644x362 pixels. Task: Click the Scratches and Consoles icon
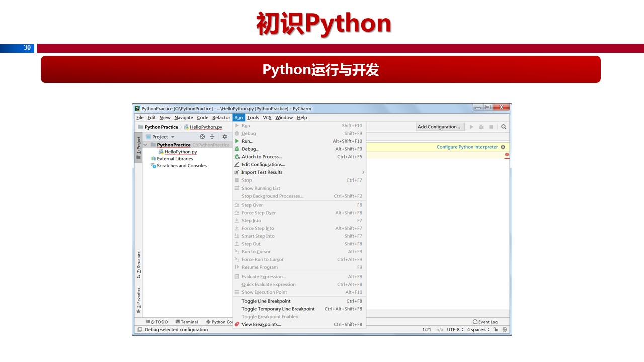click(x=153, y=166)
